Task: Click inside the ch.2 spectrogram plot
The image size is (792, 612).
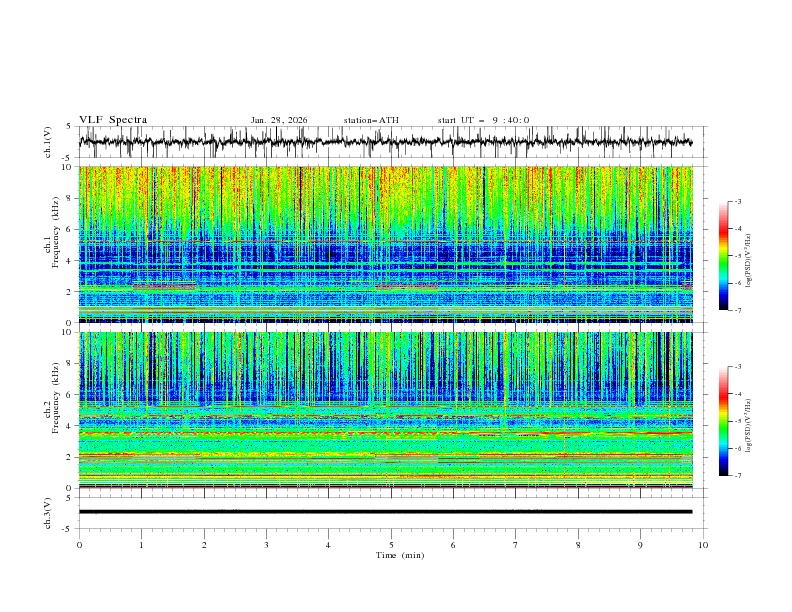Action: click(x=386, y=410)
